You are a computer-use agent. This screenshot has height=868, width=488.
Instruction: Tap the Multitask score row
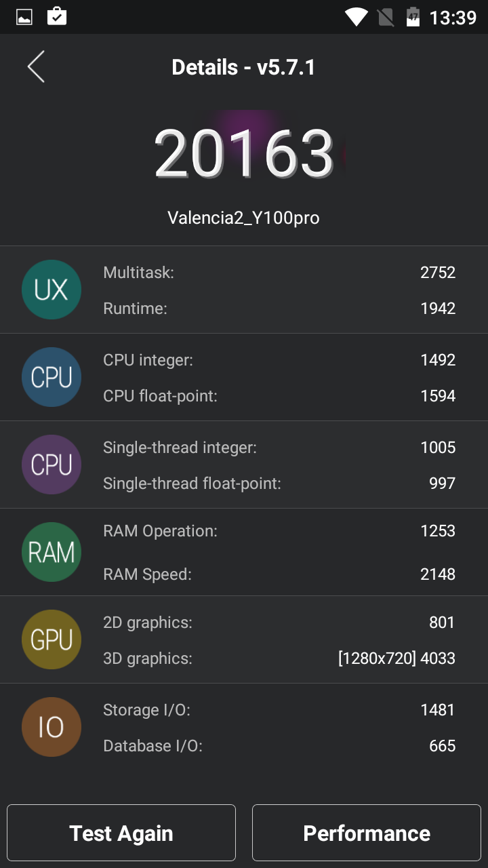[279, 273]
